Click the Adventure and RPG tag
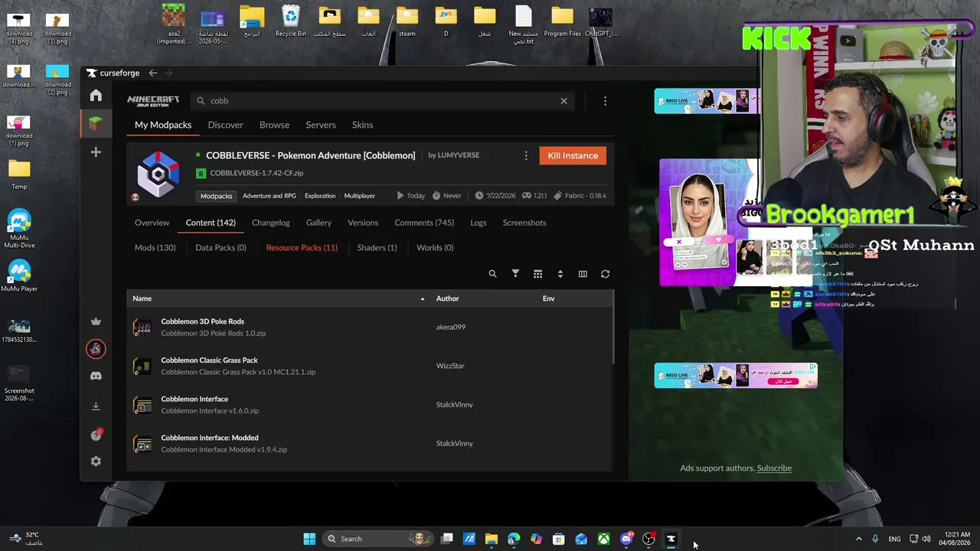The width and height of the screenshot is (980, 551). (x=269, y=196)
